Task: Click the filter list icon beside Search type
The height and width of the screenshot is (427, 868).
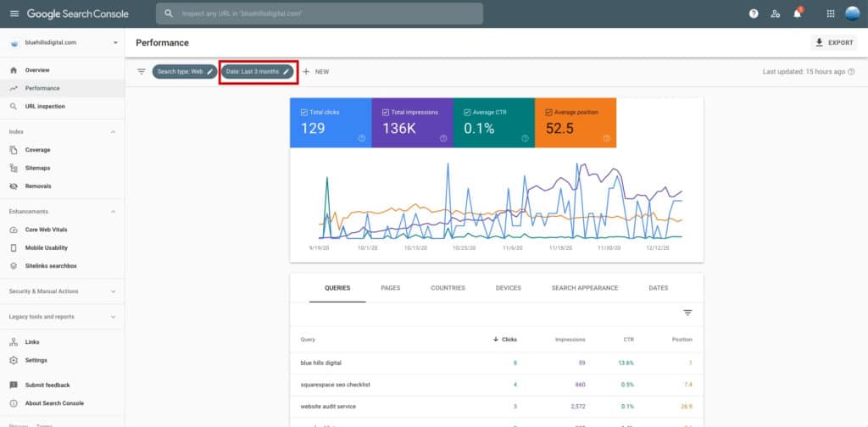Action: pyautogui.click(x=142, y=71)
